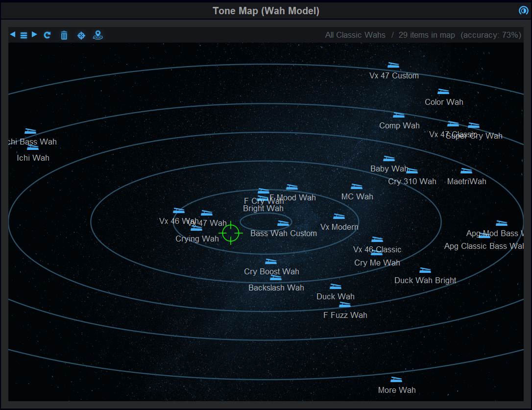532x410 pixels.
Task: Select the MaetriWah pedal
Action: click(x=466, y=171)
